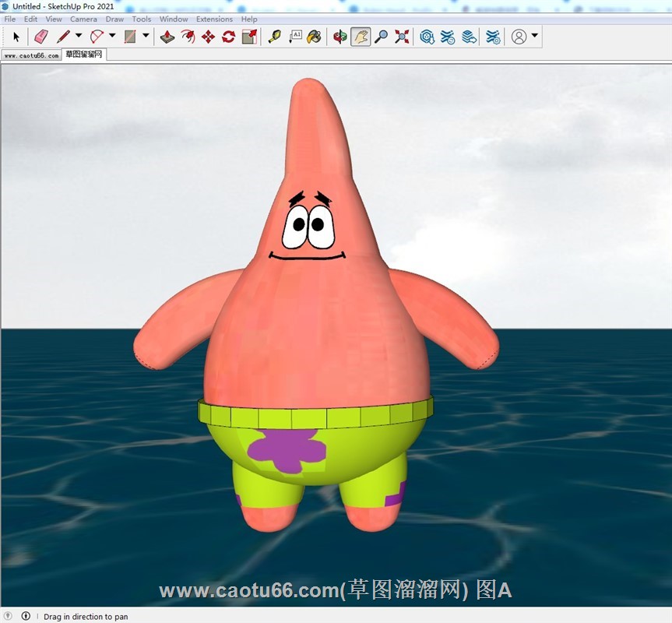672x623 pixels.
Task: Open the 3D Warehouse
Action: [427, 37]
